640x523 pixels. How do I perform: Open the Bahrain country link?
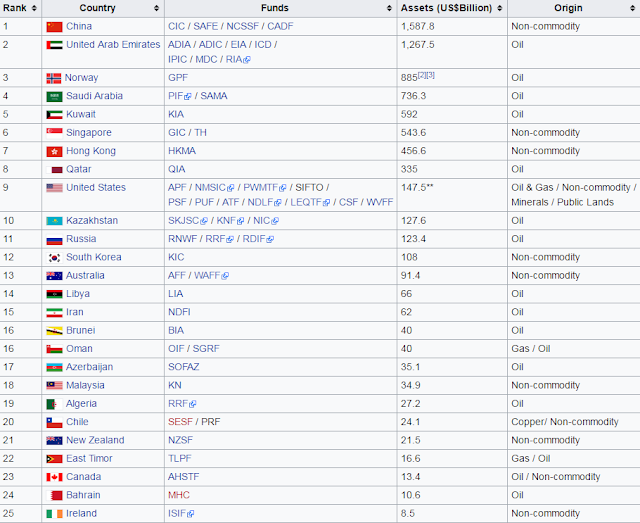83,495
